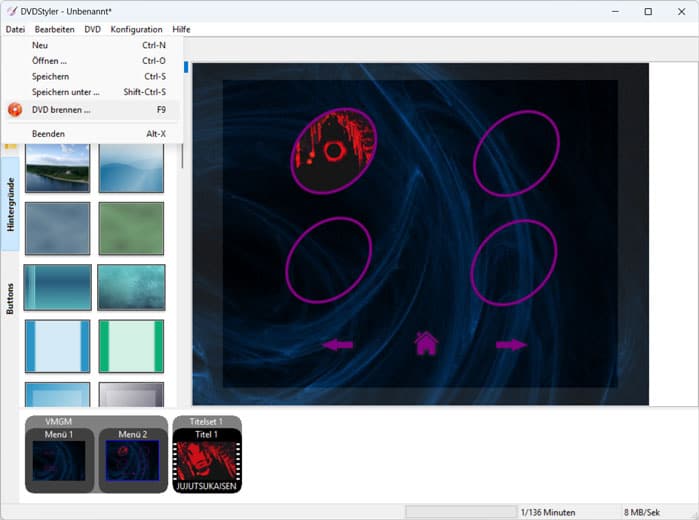Select the Menü 1 thumbnail
Screen dimensions: 699x520
59,461
